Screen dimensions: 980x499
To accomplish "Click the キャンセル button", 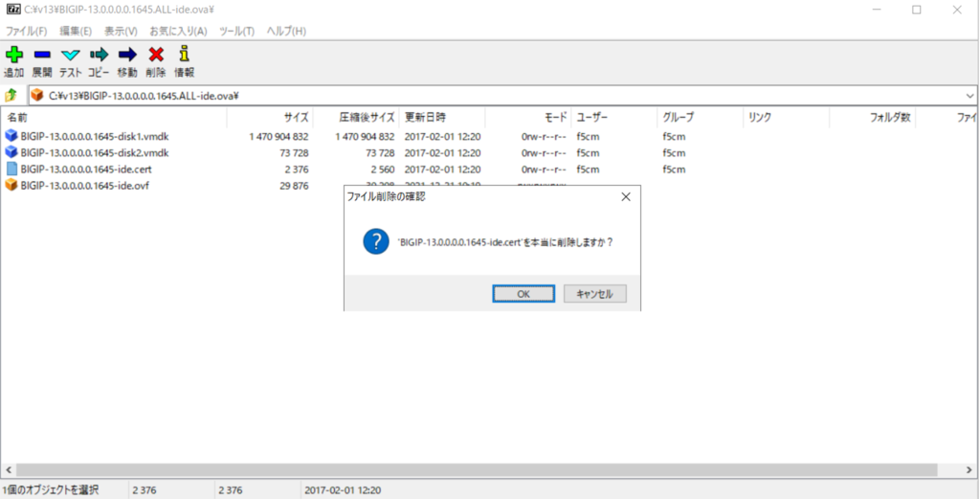I will pos(595,294).
